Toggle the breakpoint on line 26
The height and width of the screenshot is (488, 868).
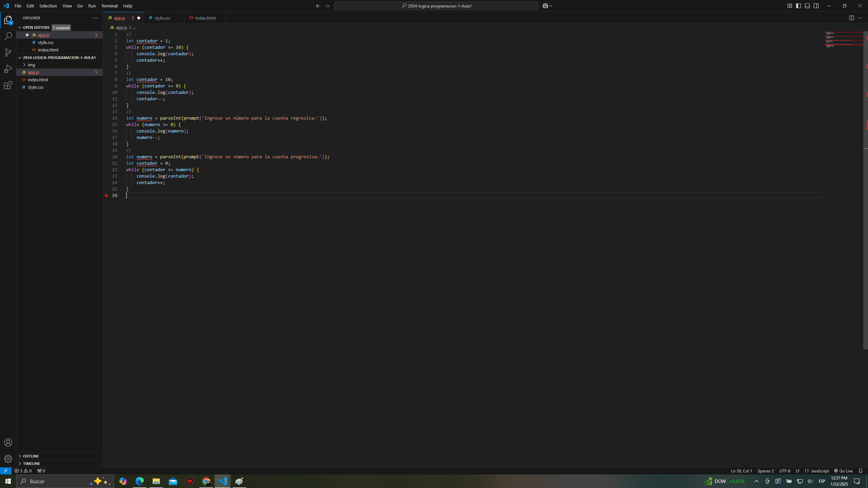click(x=106, y=196)
